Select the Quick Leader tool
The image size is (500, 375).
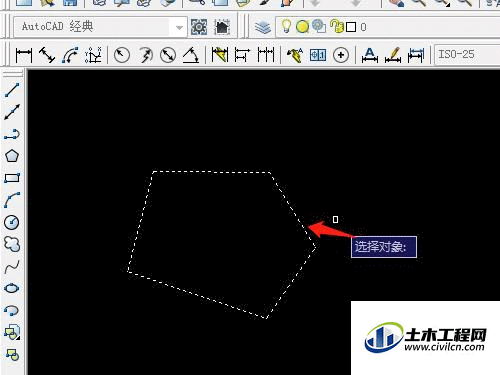[x=295, y=55]
